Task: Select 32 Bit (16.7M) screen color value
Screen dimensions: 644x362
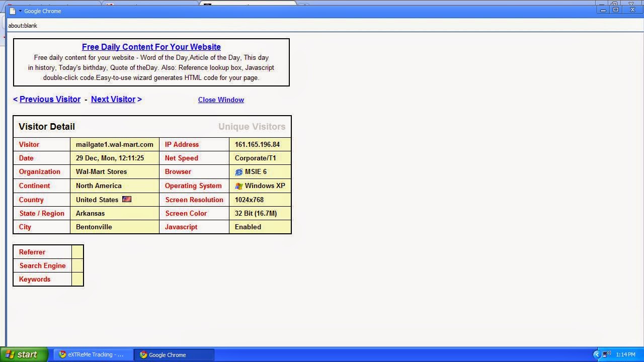Action: click(256, 213)
